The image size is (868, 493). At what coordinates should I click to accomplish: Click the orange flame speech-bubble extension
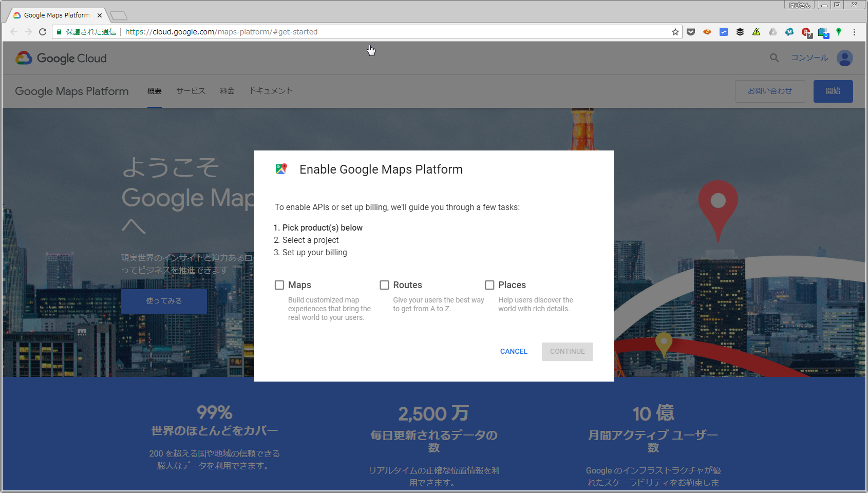(707, 32)
